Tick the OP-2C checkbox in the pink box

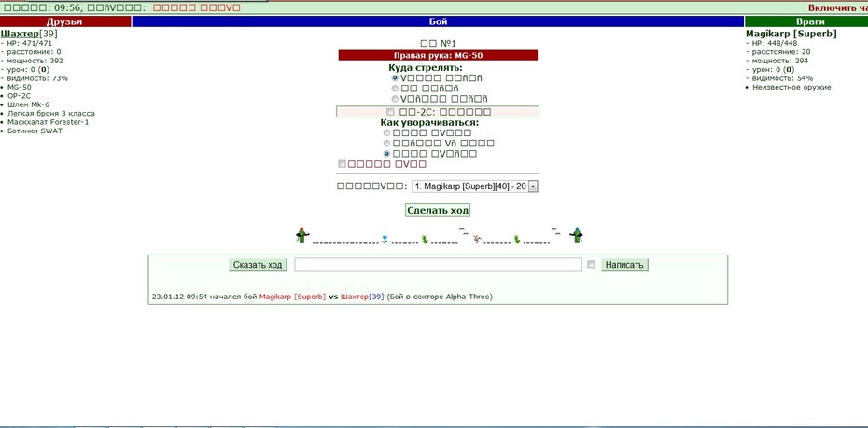(390, 112)
